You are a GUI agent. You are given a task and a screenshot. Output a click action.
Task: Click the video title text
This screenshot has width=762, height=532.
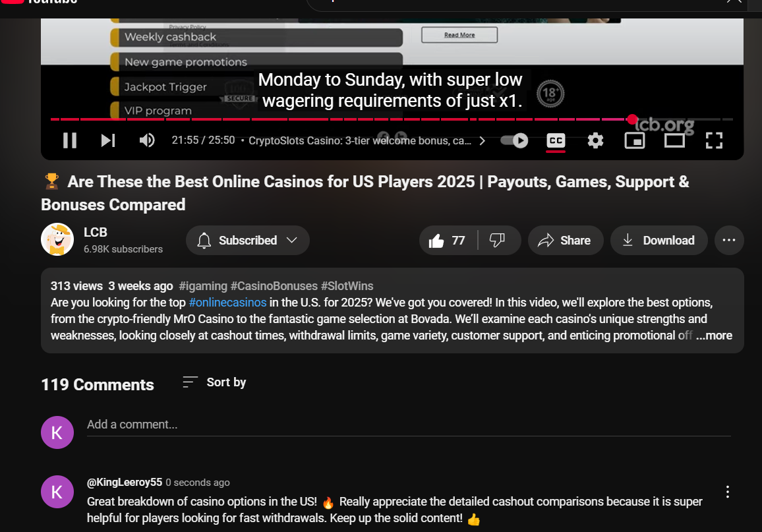click(x=365, y=193)
